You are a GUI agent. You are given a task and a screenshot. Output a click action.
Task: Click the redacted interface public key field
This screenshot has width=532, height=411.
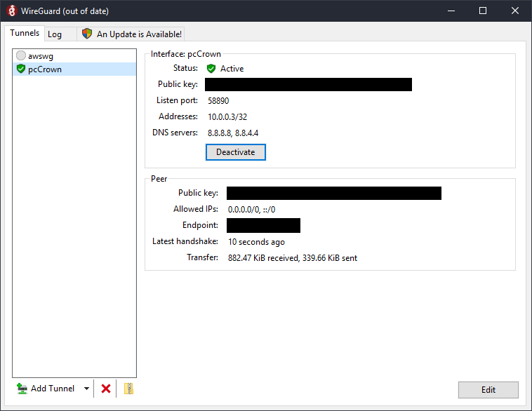[308, 84]
